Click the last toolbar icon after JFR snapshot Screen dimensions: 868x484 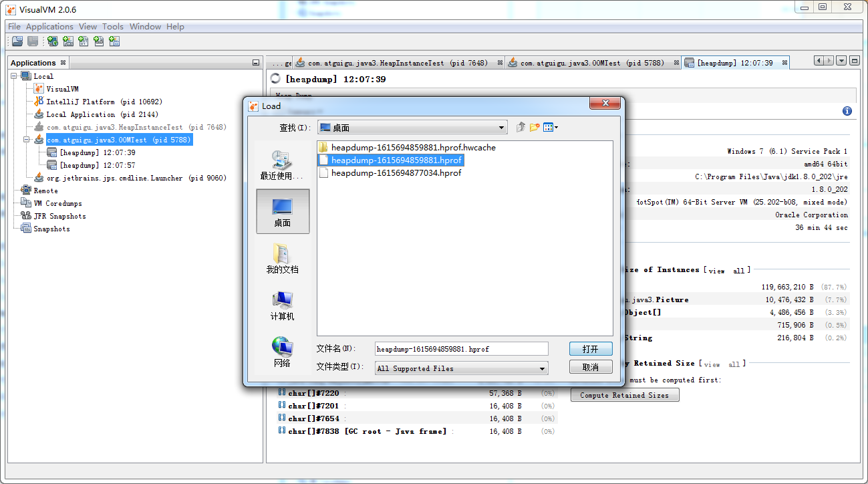114,41
